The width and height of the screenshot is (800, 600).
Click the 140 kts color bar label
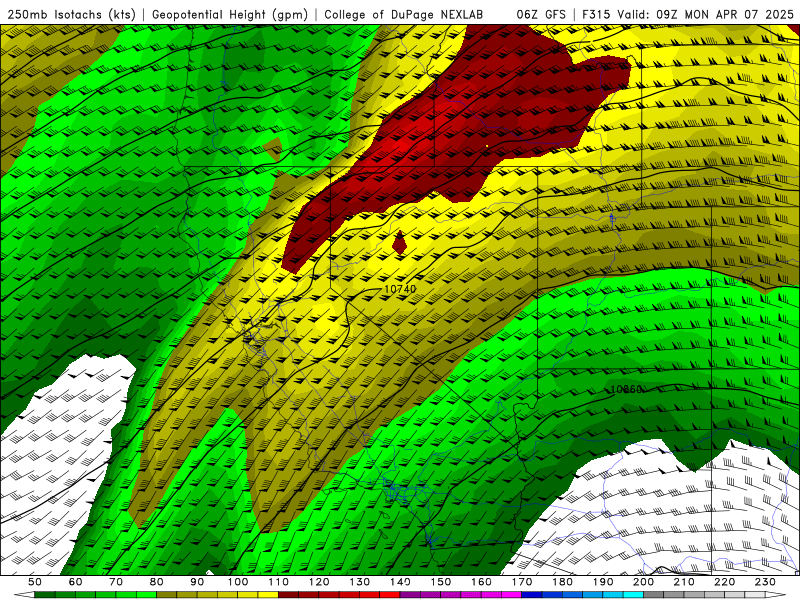coord(400,582)
